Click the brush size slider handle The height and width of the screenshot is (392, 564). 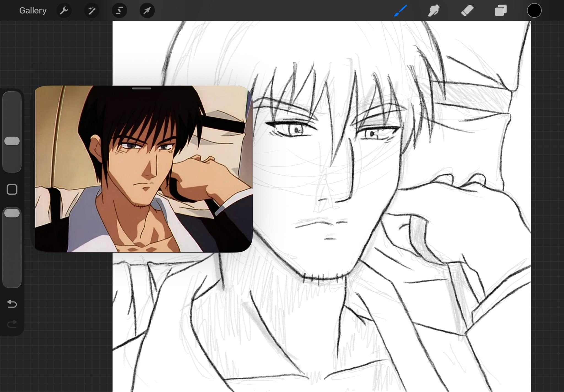12,141
